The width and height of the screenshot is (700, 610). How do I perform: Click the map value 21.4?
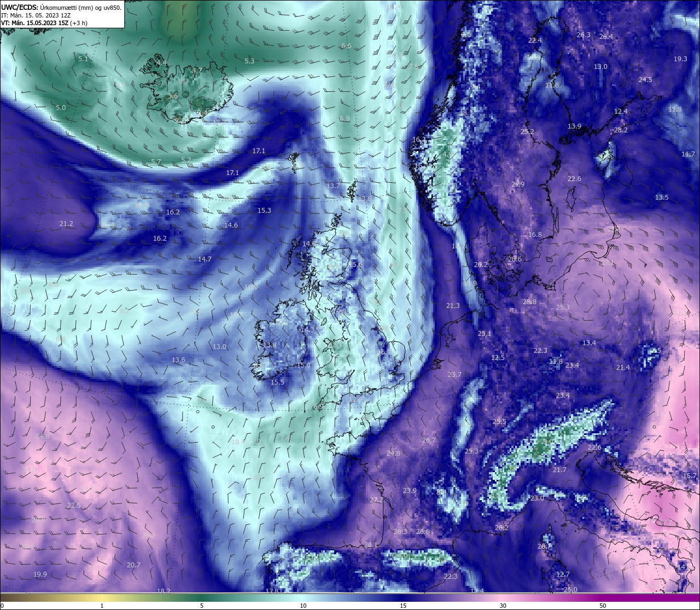623,368
